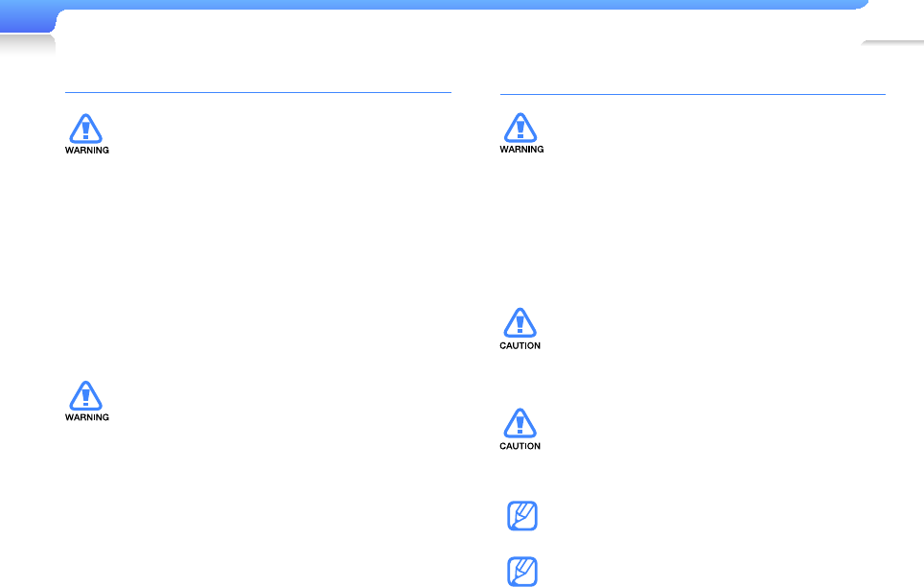Click the upper note pencil icon
This screenshot has height=587, width=924.
tap(522, 516)
